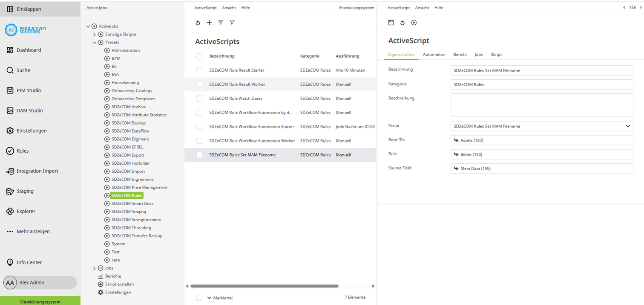Screen dimensions: 644x305
Task: Open PIM Studio from sidebar
Action: pyautogui.click(x=29, y=90)
